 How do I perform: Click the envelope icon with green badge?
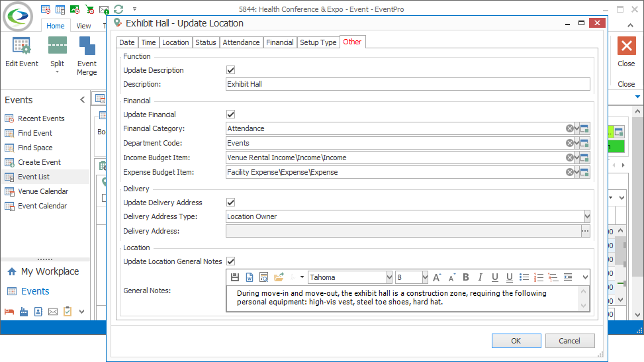[x=104, y=9]
